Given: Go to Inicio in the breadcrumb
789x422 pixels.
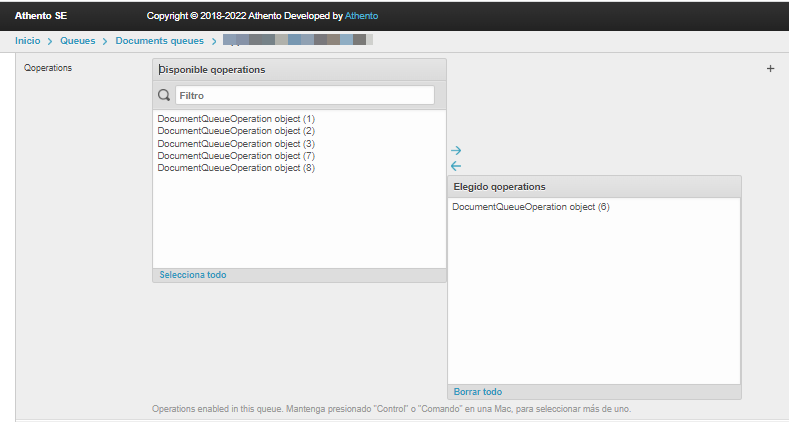Looking at the screenshot, I should click(27, 41).
